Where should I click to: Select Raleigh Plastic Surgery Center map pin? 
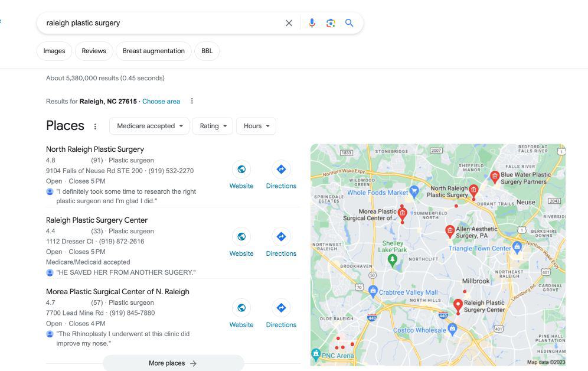pos(458,305)
